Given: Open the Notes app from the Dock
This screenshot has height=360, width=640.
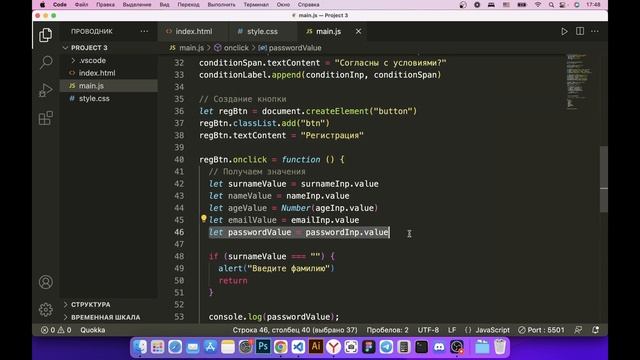Looking at the screenshot, I should click(228, 347).
